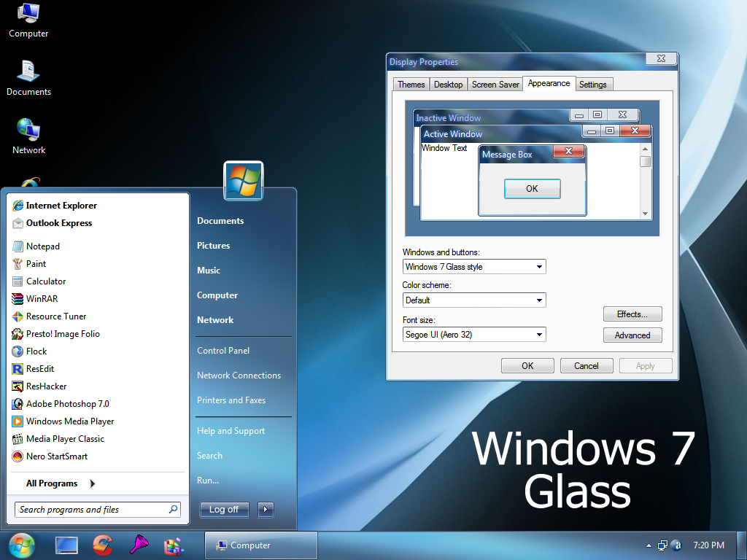Screen dimensions: 747x560
Task: Open Flock browser
Action: coord(38,351)
